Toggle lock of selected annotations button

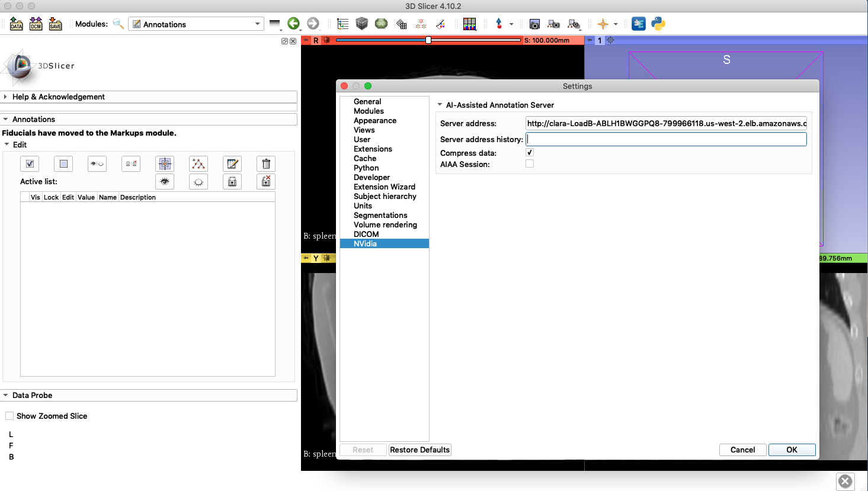(x=131, y=163)
